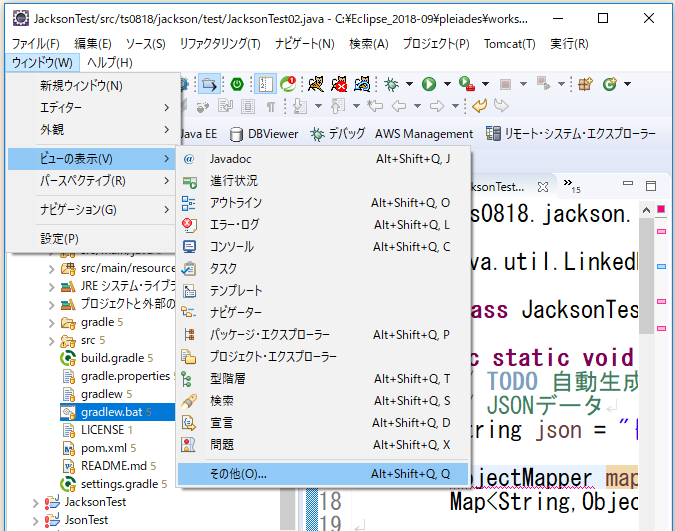Open the ファイル(F) menu
Viewport: 675px width, 531px height.
click(x=35, y=44)
